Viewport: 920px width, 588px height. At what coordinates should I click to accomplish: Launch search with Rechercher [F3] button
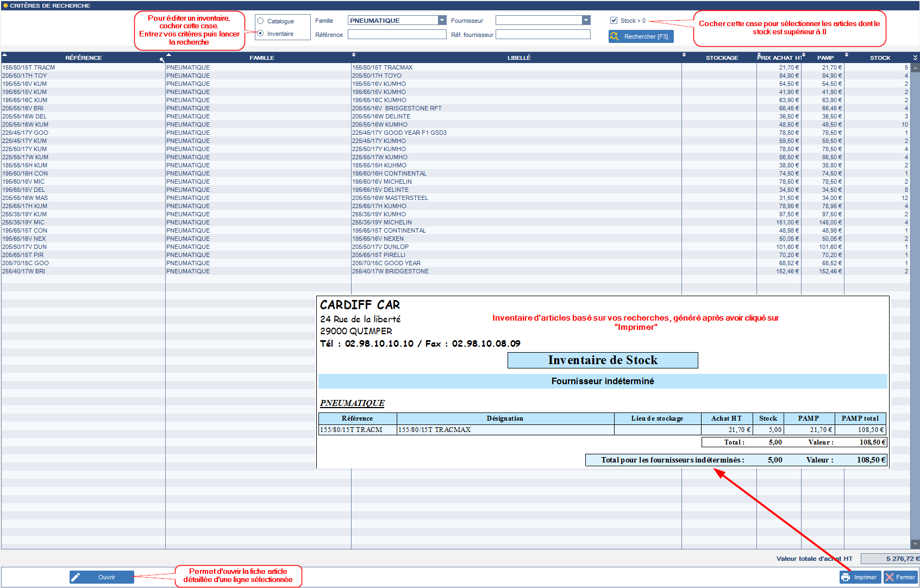[641, 36]
